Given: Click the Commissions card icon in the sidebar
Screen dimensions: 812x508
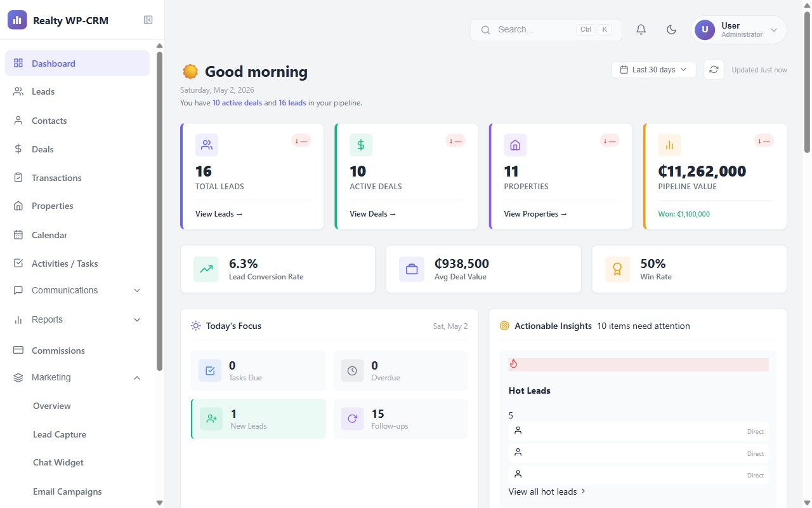Looking at the screenshot, I should point(18,350).
